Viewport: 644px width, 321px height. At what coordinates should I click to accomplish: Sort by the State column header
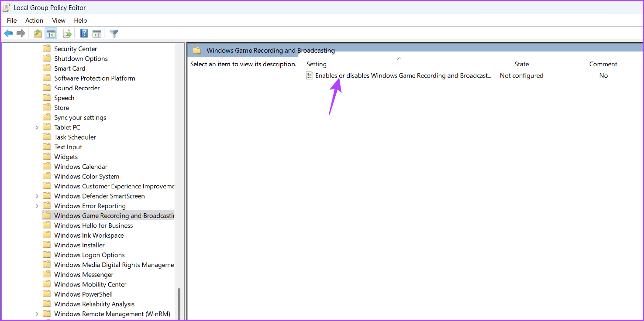pyautogui.click(x=521, y=64)
